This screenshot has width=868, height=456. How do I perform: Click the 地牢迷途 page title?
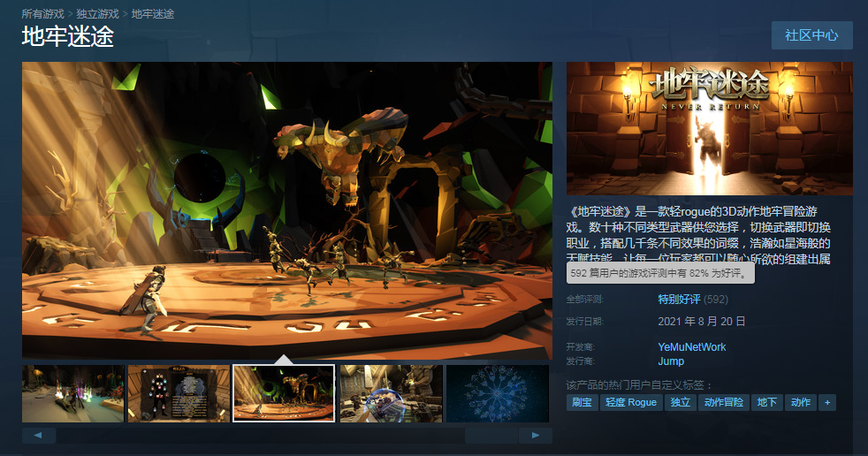click(67, 37)
